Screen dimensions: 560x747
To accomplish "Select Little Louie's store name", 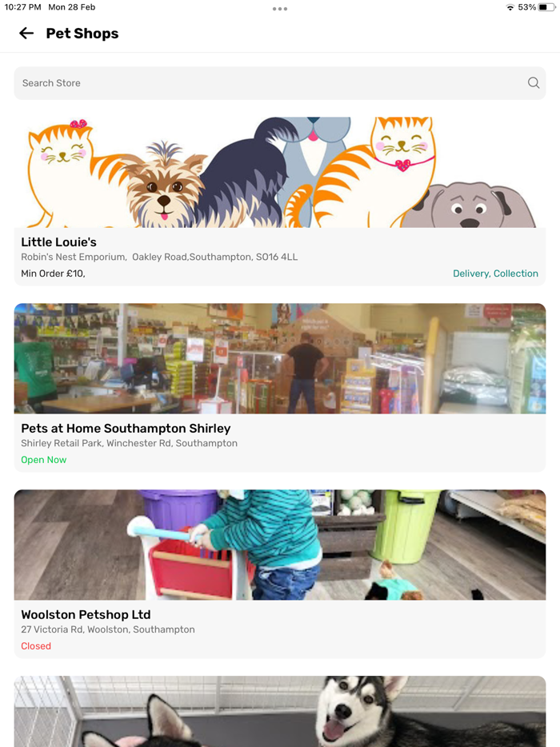I will pos(58,242).
